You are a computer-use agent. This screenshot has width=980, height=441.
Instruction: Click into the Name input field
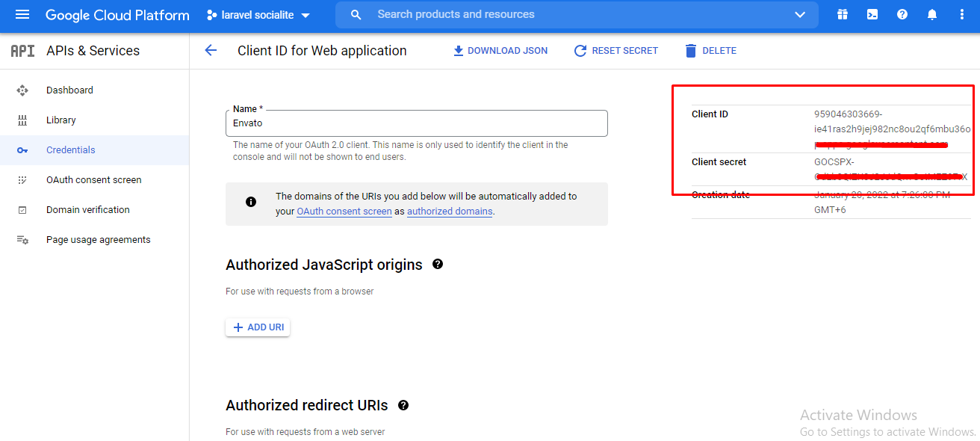[x=416, y=123]
